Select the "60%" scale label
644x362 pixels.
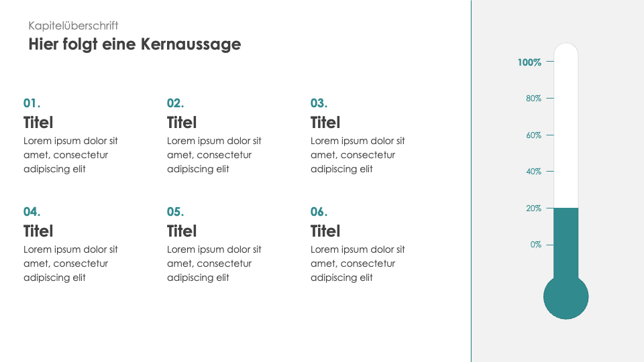click(533, 135)
